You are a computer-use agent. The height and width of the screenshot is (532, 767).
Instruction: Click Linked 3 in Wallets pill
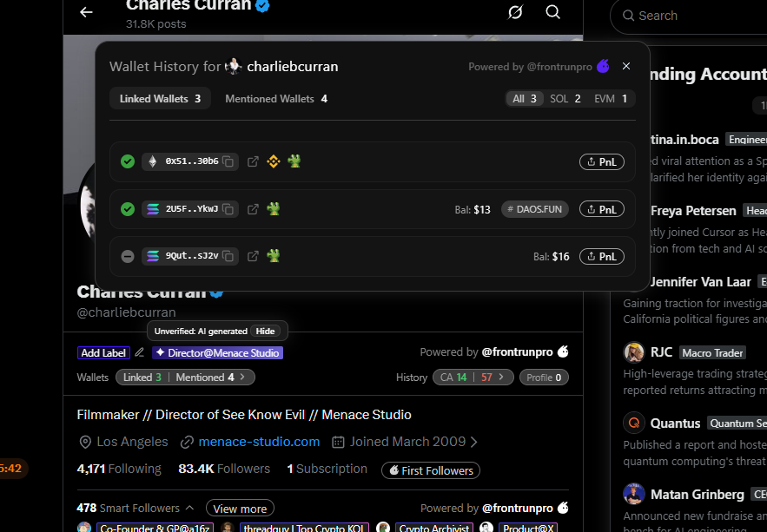pos(142,378)
